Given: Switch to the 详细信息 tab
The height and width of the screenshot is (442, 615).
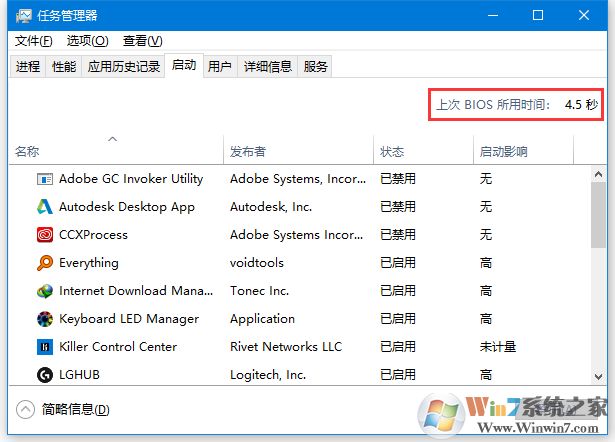Looking at the screenshot, I should click(267, 66).
